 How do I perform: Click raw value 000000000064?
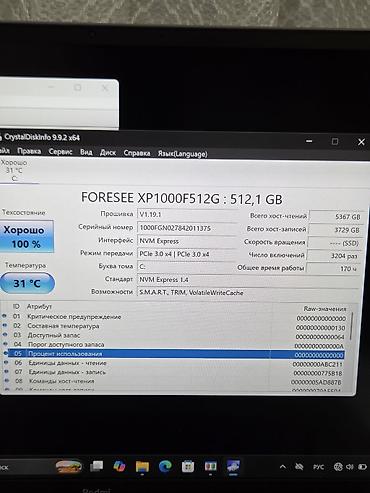(x=320, y=337)
